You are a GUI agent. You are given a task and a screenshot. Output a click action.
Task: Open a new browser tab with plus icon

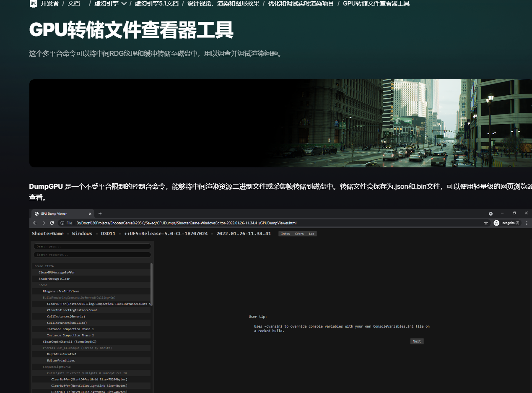coord(100,213)
